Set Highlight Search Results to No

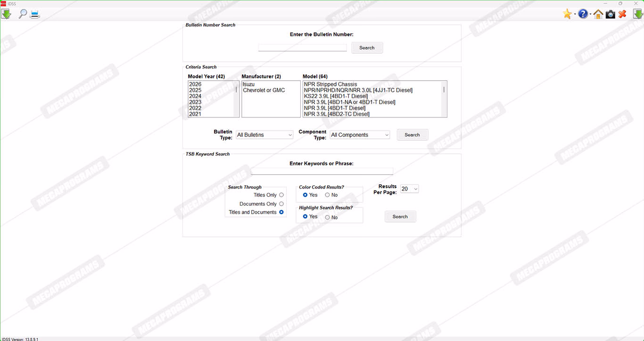tap(327, 217)
